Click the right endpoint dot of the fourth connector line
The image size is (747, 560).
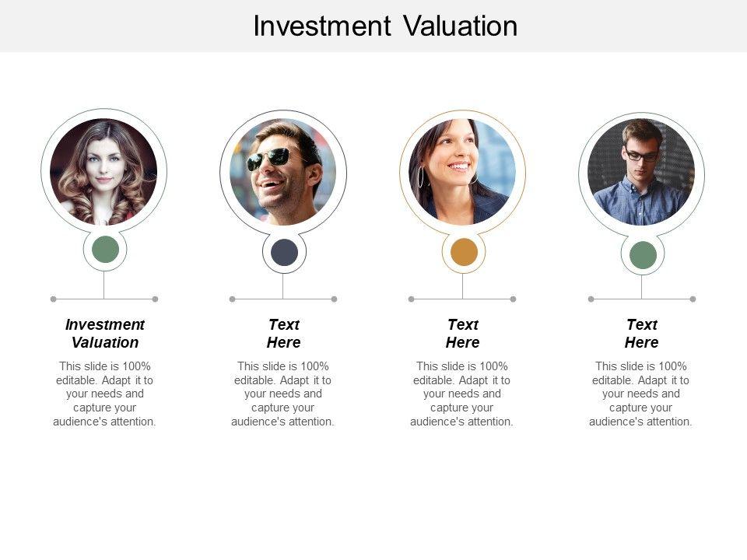693,299
